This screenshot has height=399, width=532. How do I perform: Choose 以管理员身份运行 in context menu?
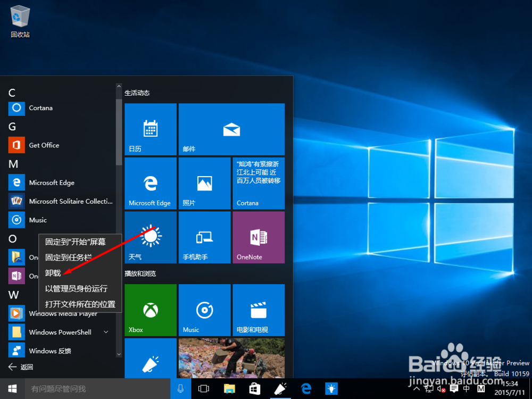click(x=80, y=289)
